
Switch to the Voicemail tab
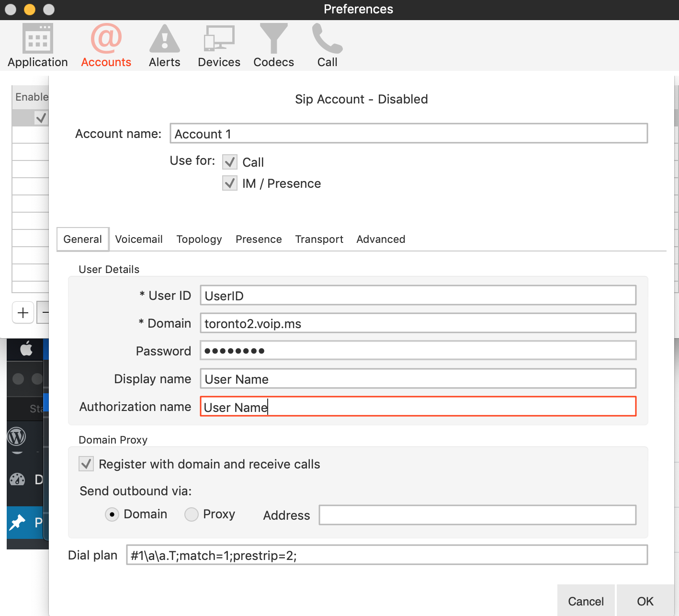click(139, 239)
